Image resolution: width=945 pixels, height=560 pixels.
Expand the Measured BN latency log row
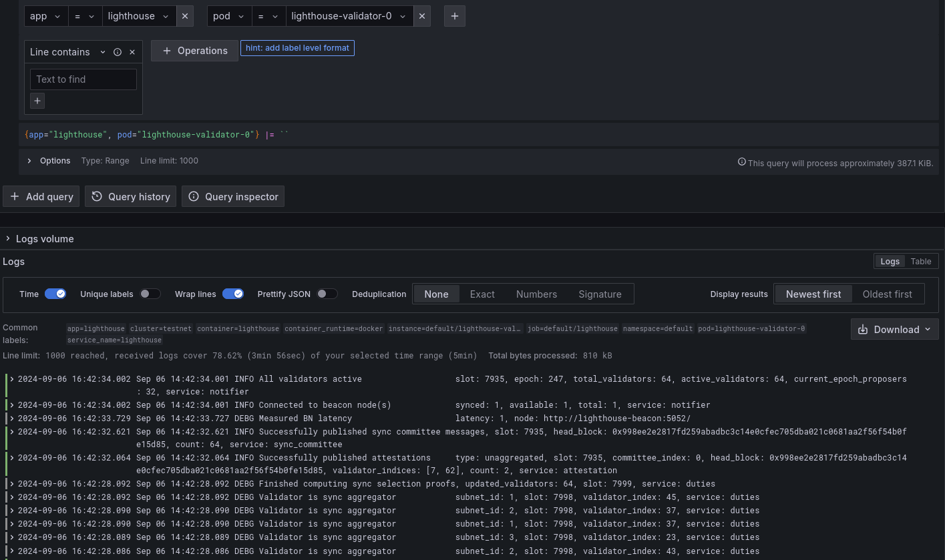(x=12, y=418)
